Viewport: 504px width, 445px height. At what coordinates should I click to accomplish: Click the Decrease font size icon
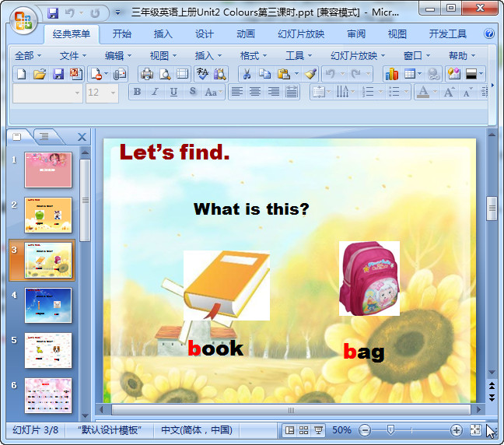pos(467,92)
